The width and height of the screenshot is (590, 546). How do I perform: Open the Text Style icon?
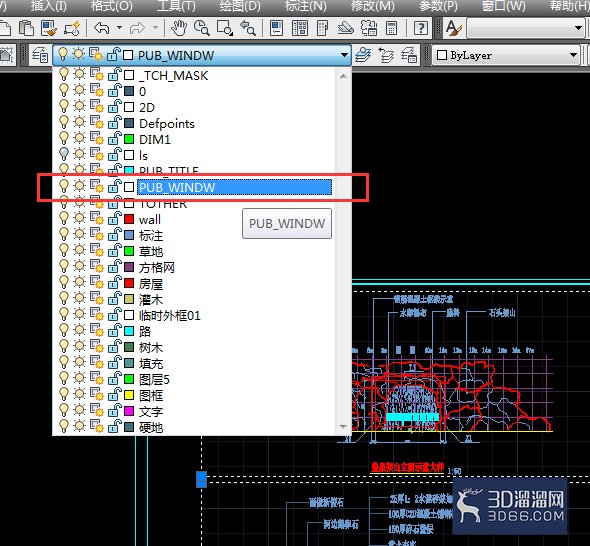pos(453,28)
